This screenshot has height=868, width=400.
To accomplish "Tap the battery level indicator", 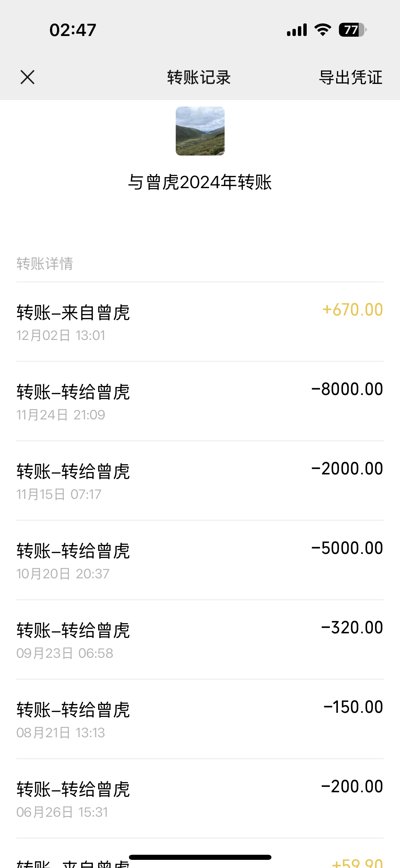I will click(352, 30).
